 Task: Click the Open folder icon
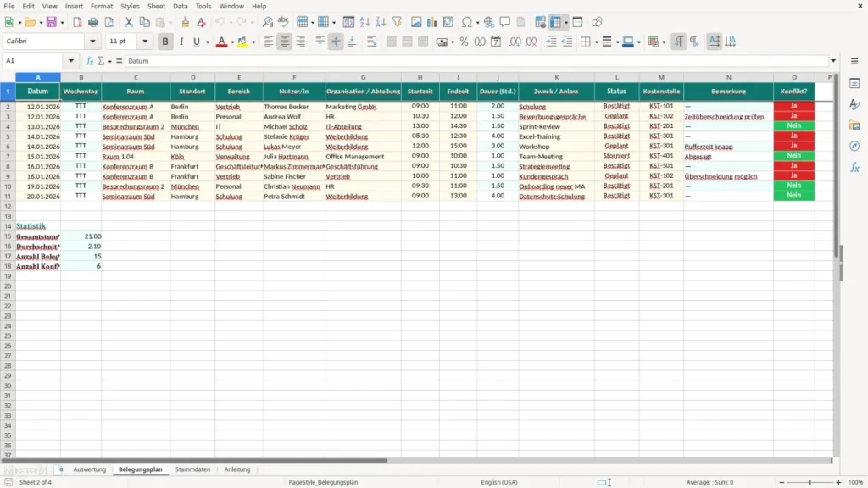[30, 22]
